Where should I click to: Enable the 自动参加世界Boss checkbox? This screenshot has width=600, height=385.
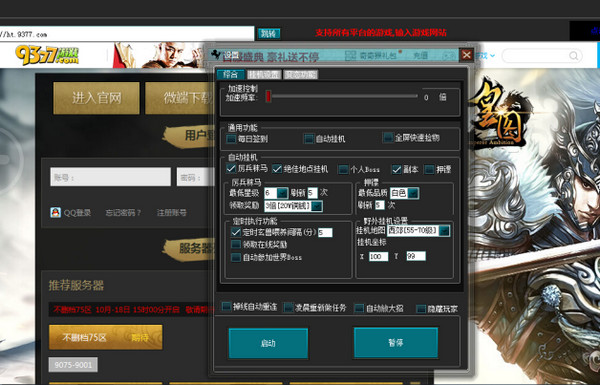tap(236, 257)
